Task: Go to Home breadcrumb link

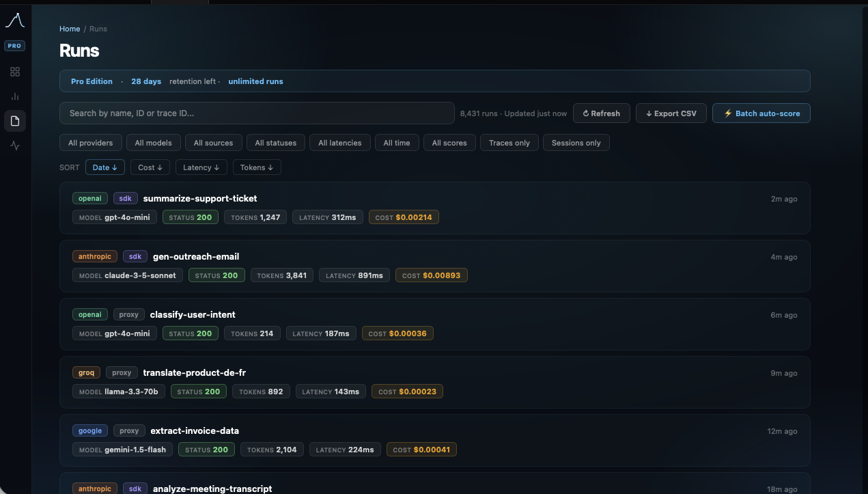Action: point(70,29)
